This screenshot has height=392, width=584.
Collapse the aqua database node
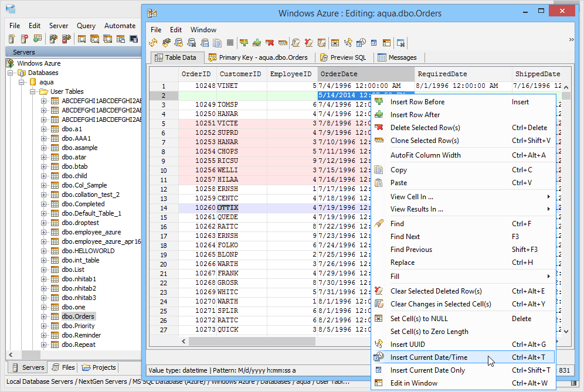tap(22, 82)
